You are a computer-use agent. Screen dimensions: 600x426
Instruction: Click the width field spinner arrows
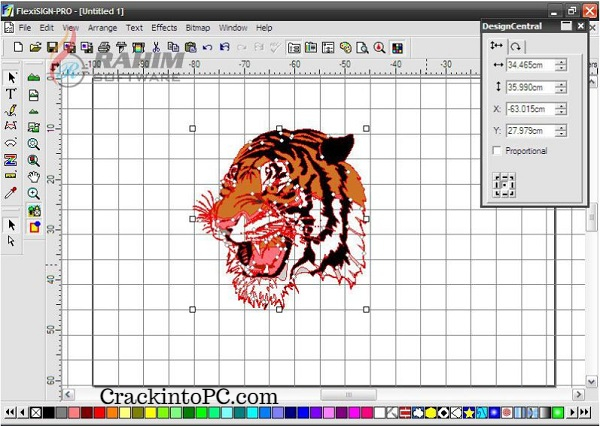click(561, 65)
